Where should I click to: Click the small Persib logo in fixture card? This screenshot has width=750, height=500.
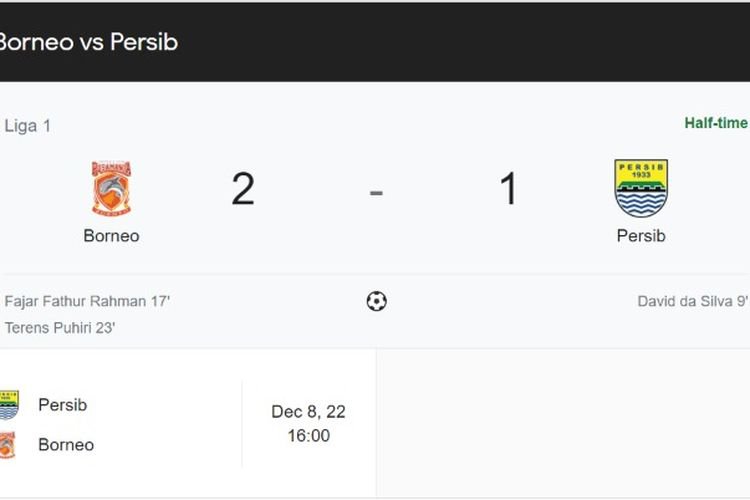coord(8,405)
